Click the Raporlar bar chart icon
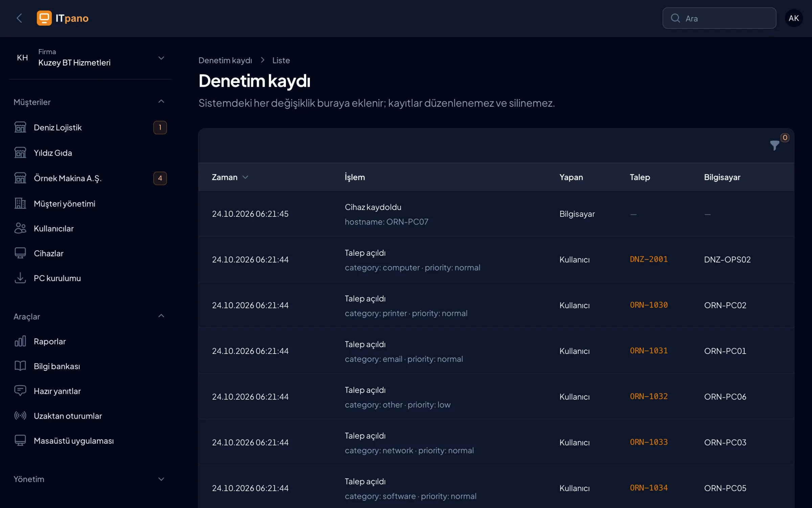The width and height of the screenshot is (812, 508). [20, 341]
